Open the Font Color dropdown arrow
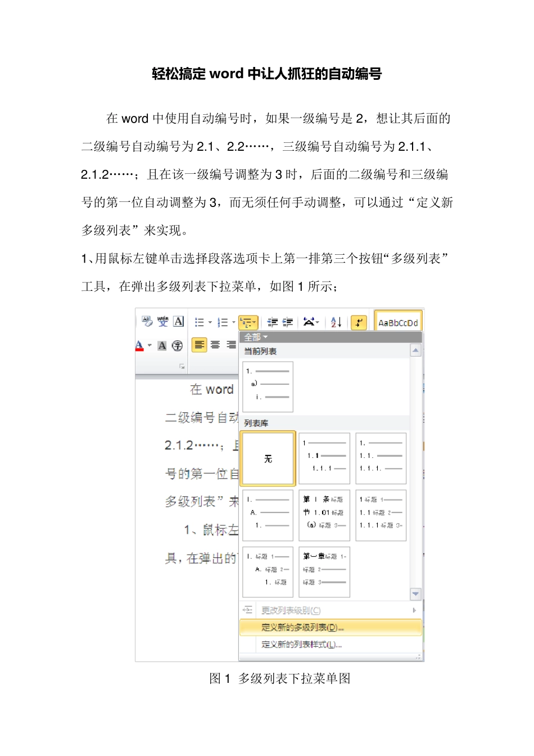This screenshot has height=756, width=534. [x=149, y=345]
